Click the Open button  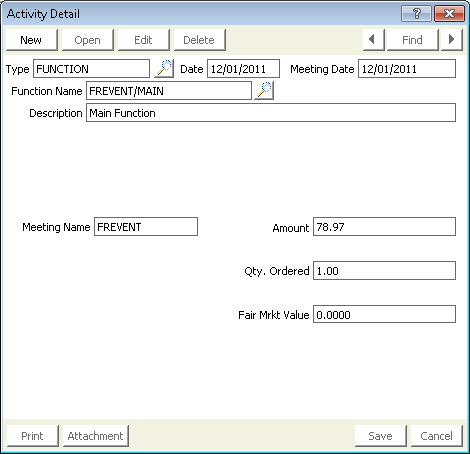87,40
